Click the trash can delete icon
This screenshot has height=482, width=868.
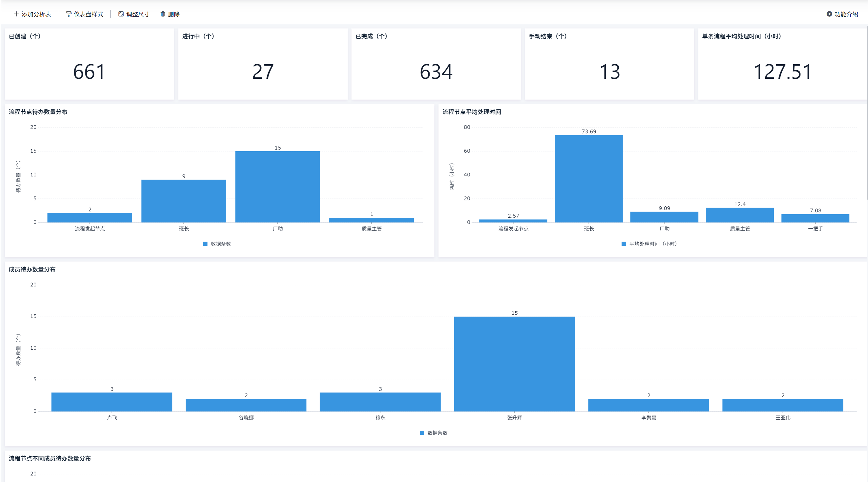click(163, 14)
